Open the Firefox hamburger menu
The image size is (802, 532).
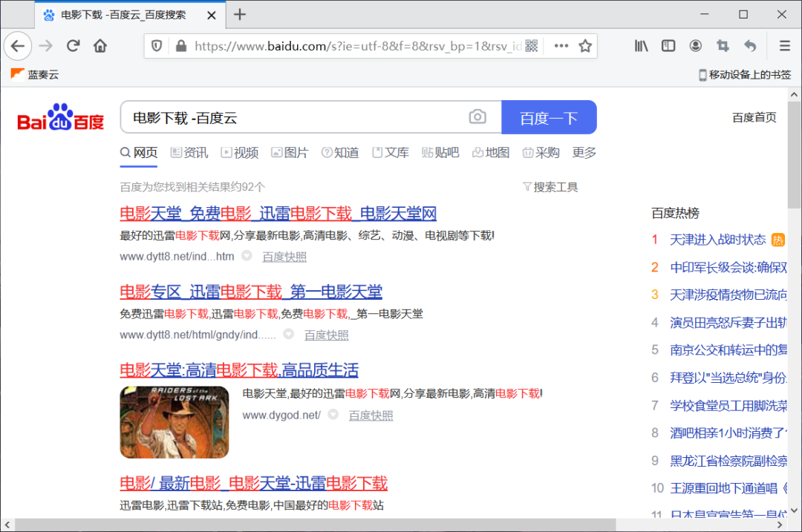pyautogui.click(x=784, y=45)
